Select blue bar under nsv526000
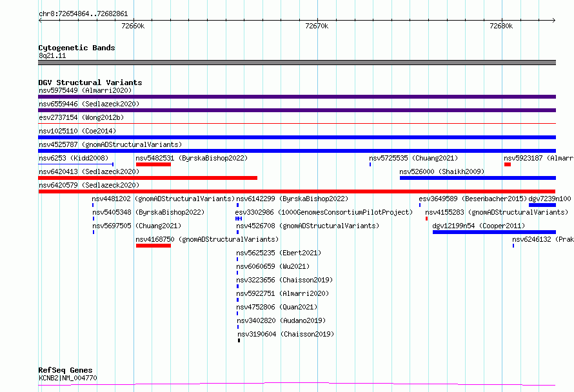This screenshot has width=574, height=392. [478, 178]
